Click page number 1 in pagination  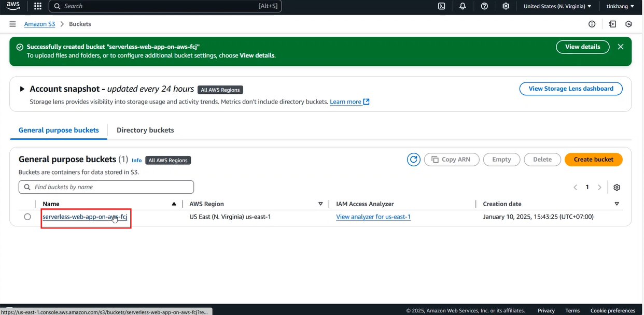pos(587,188)
